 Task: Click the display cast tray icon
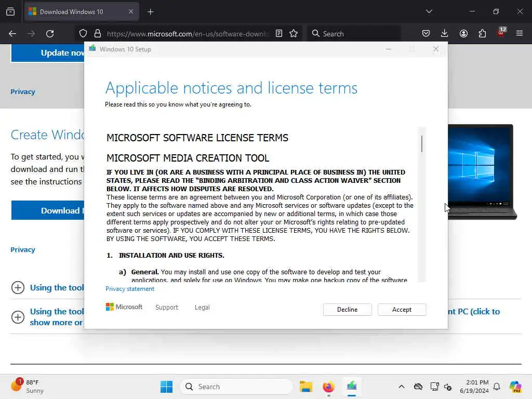(x=435, y=387)
